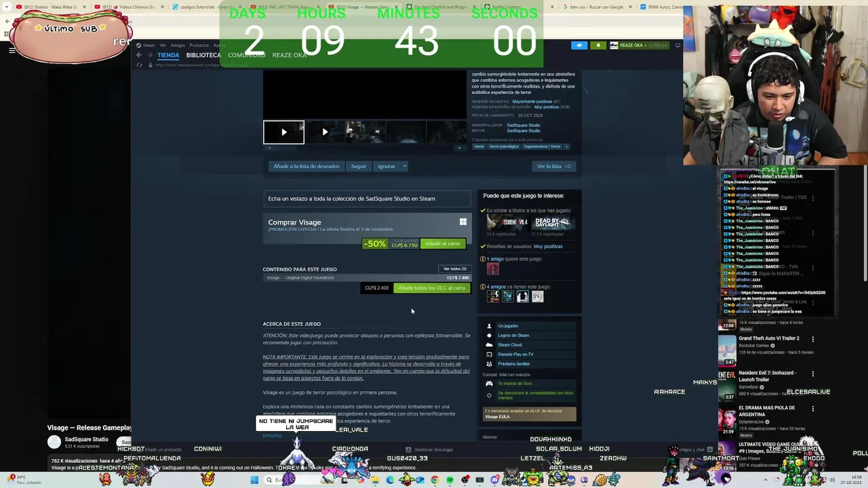Open Dead by Daylight similar game thumbnail

coord(553,222)
